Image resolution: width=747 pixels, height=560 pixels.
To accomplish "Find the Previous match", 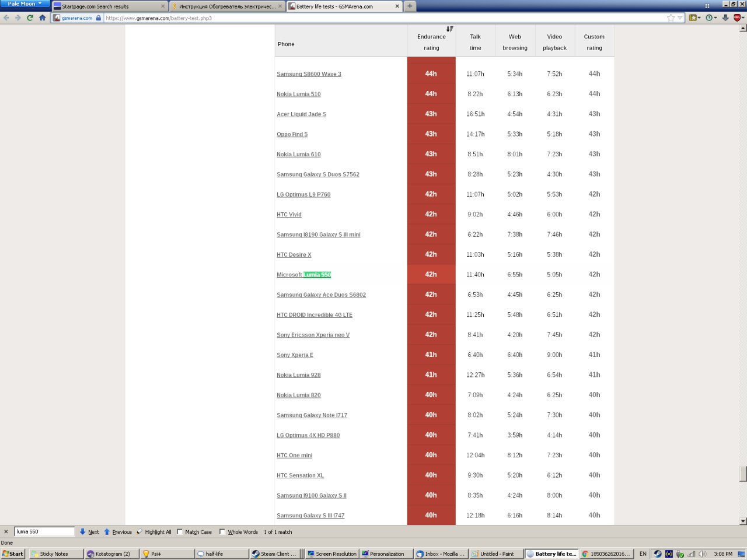I will click(117, 531).
